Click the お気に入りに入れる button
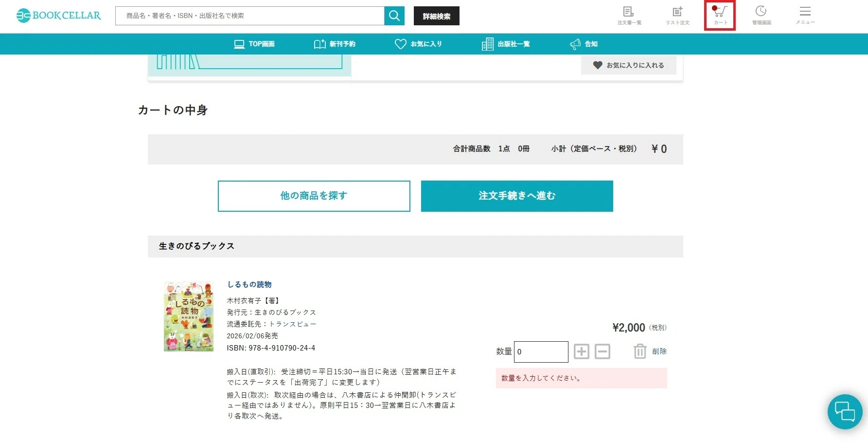 628,65
